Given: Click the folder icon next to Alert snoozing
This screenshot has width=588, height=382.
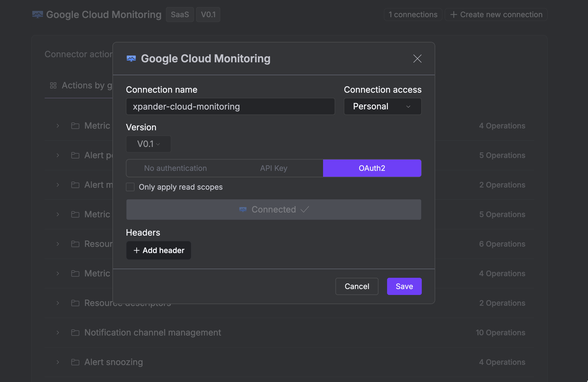Looking at the screenshot, I should pos(75,362).
